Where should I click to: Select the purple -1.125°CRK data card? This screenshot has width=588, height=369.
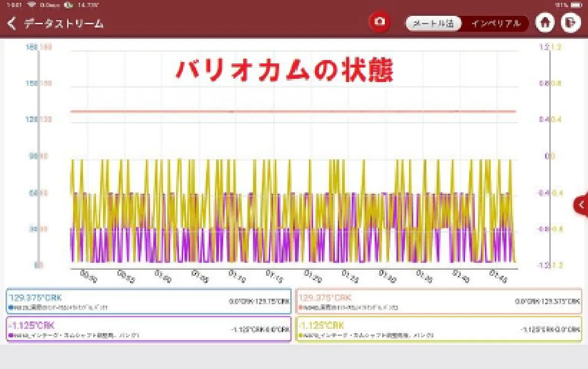pyautogui.click(x=149, y=329)
